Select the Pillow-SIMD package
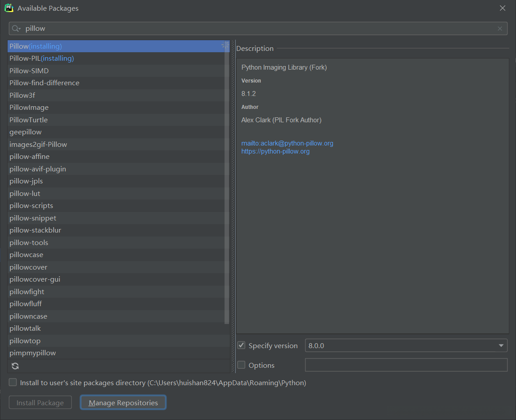This screenshot has width=516, height=420. point(118,71)
